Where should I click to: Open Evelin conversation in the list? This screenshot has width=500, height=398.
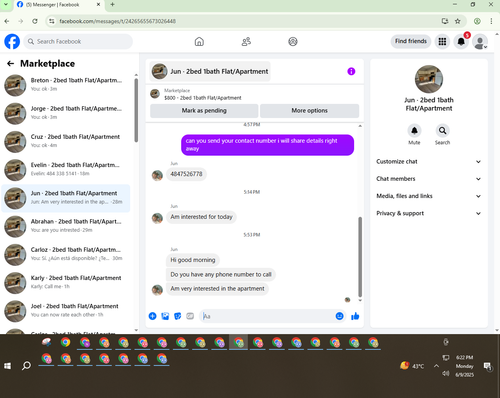tap(66, 170)
